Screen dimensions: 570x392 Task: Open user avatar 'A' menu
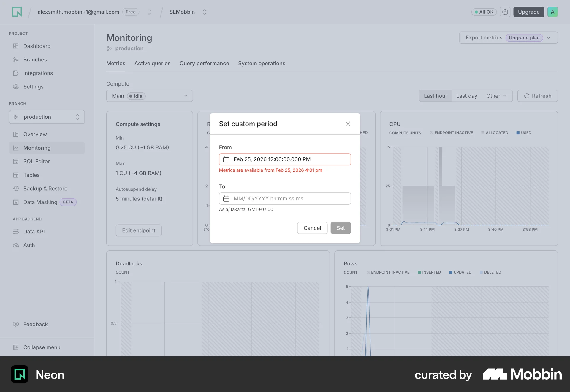click(552, 12)
